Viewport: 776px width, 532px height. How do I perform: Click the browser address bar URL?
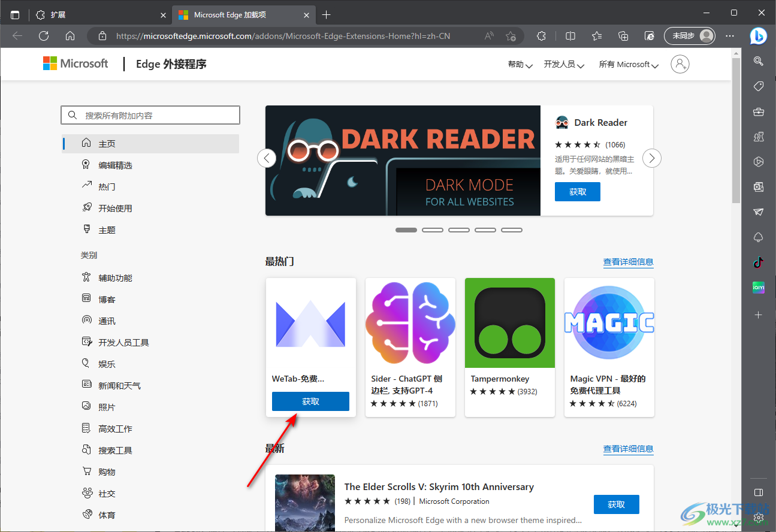pos(283,36)
